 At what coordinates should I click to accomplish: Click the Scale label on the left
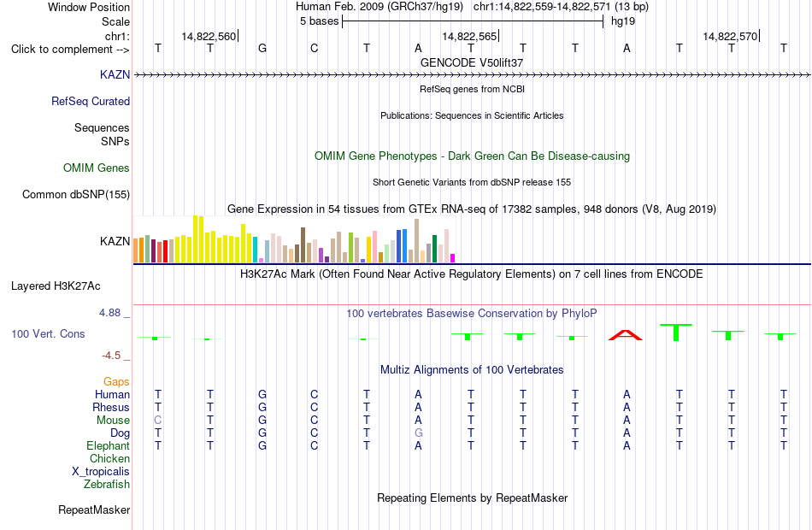click(x=115, y=21)
